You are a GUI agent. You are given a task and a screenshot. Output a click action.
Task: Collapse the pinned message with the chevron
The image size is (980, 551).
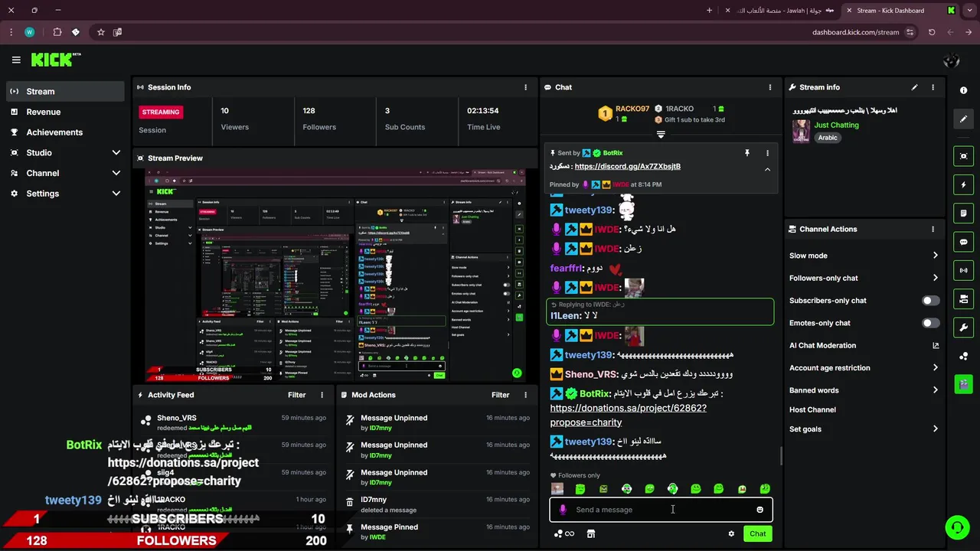click(x=767, y=169)
